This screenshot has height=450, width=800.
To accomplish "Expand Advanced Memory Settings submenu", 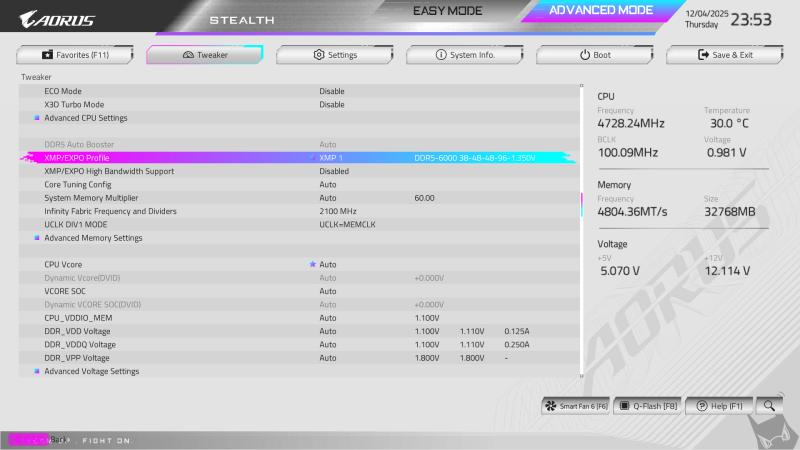I will click(93, 238).
